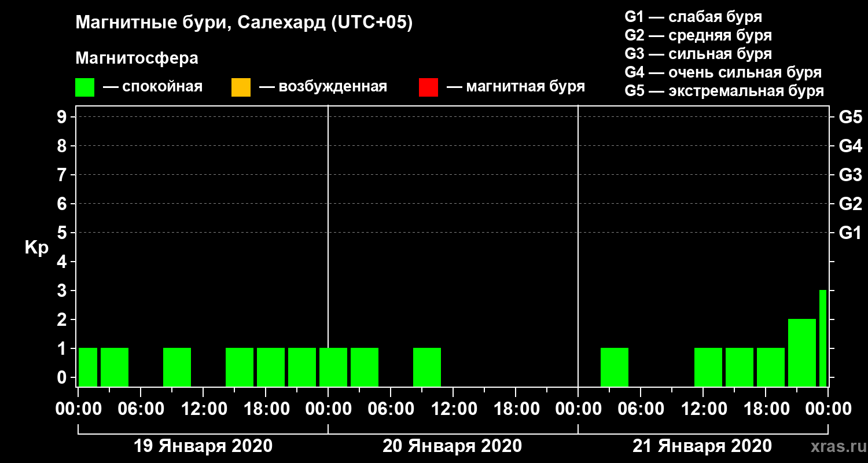This screenshot has height=463, width=868.
Task: Click the G5 label on right axis
Action: (850, 117)
